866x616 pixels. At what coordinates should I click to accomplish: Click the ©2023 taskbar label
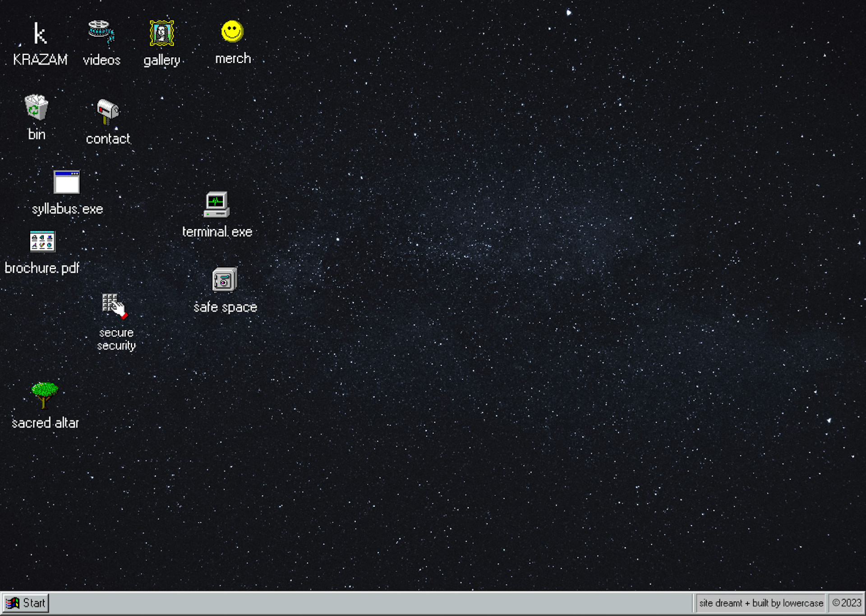(x=847, y=603)
